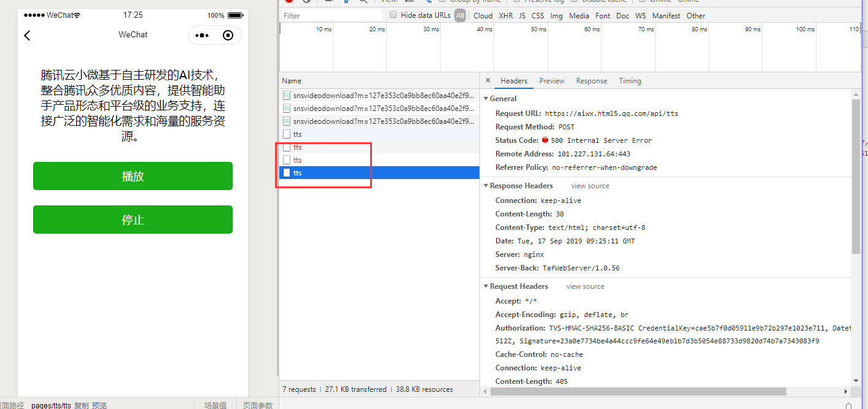Click the pages/tts/tts page path text

tap(51, 405)
